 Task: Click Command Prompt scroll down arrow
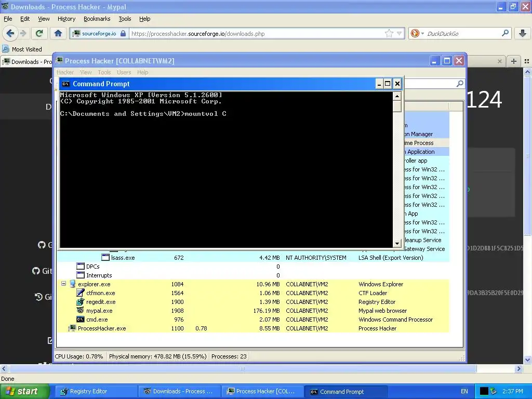pos(397,243)
